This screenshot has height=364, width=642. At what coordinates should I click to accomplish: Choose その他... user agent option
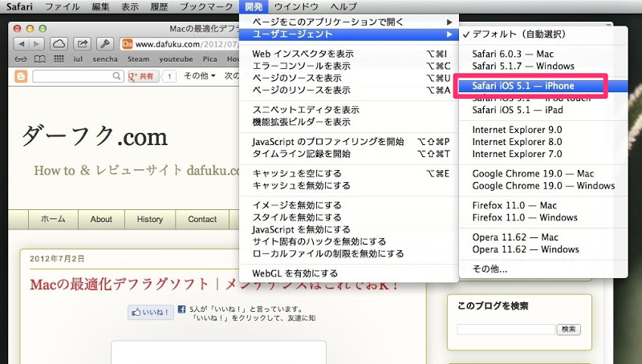pyautogui.click(x=543, y=269)
